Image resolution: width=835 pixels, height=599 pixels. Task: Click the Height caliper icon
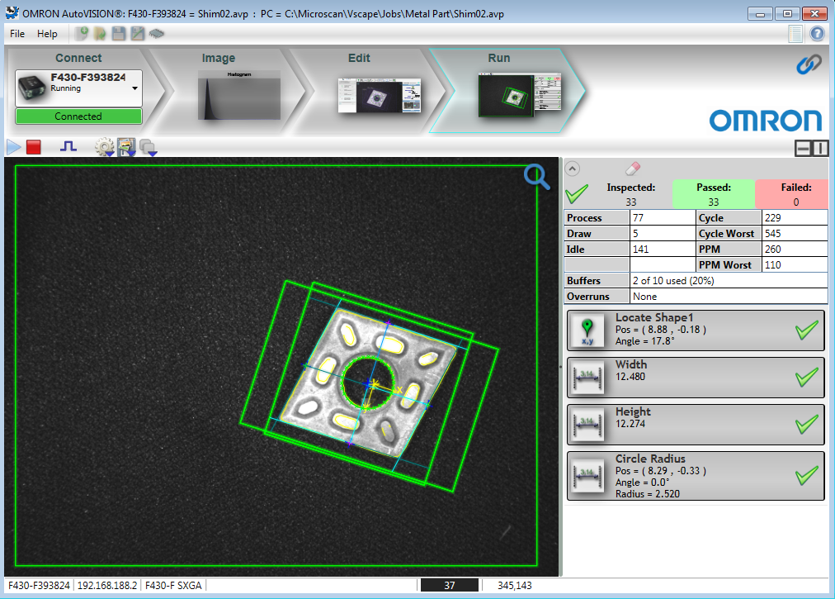pyautogui.click(x=587, y=425)
